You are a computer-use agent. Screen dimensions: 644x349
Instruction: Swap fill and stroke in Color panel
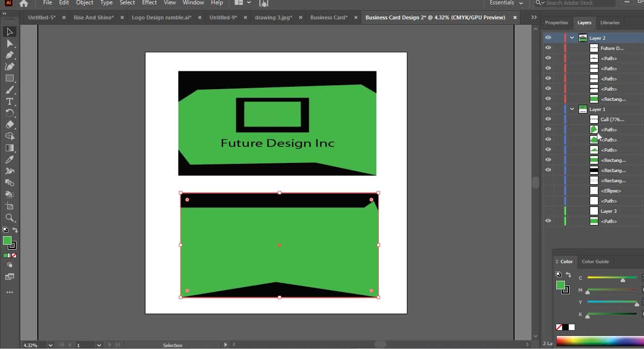[x=568, y=275]
